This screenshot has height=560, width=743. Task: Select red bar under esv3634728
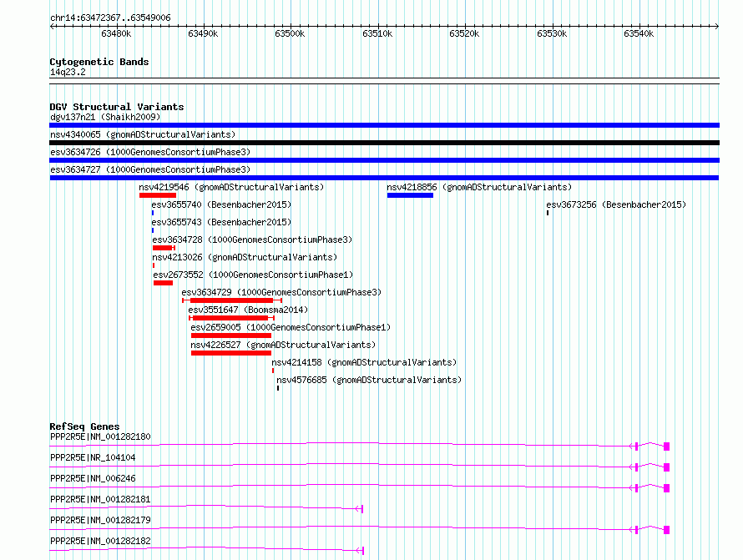164,248
